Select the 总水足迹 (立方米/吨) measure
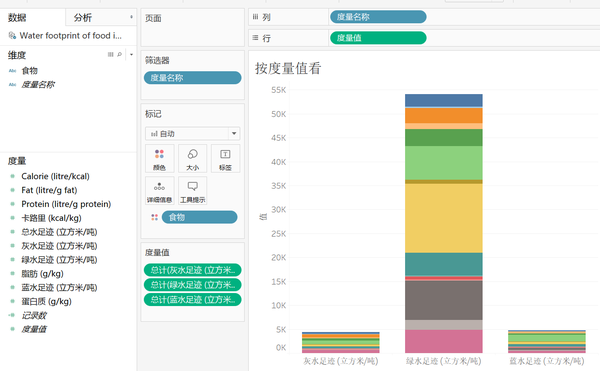The height and width of the screenshot is (371, 600). click(59, 232)
